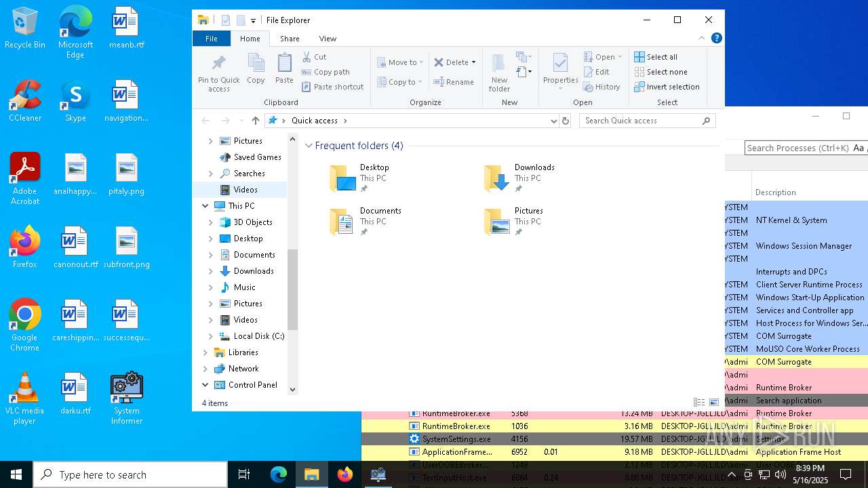Refresh the Quick access address bar

pyautogui.click(x=566, y=121)
